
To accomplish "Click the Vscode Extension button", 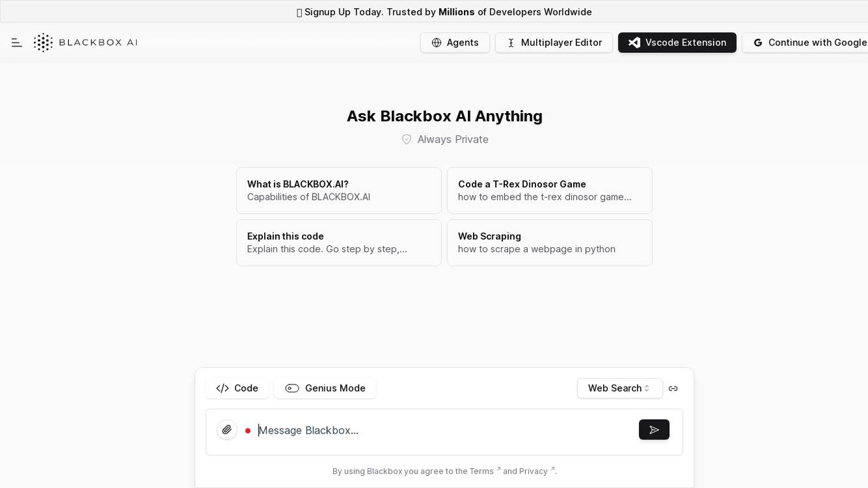I will 677,43.
